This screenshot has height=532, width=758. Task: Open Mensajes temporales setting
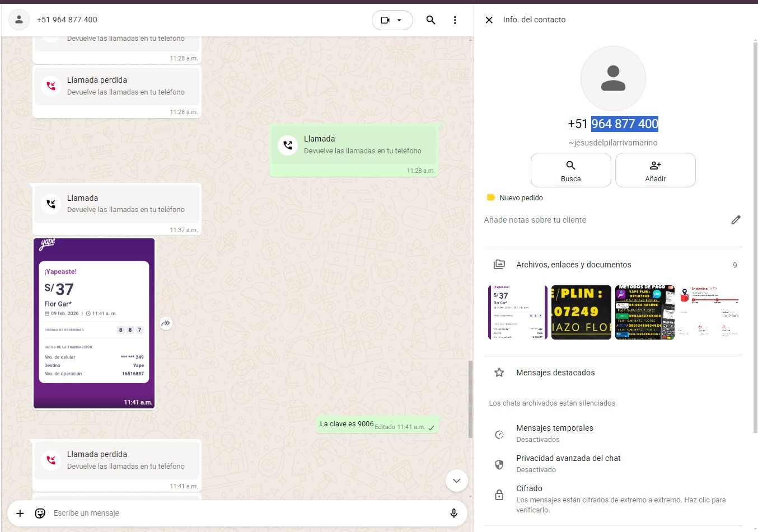[554, 433]
